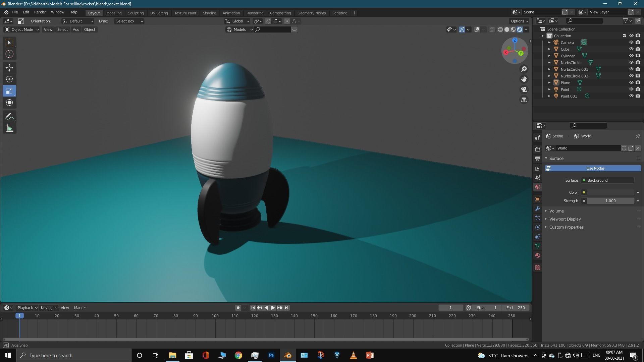Select the Measure tool

[x=9, y=128]
